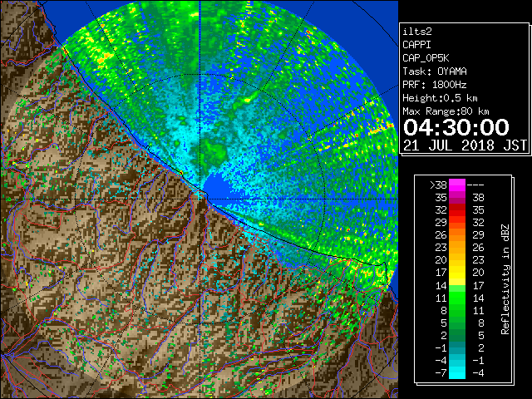The height and width of the screenshot is (399, 532).
Task: Click 'Reflectivity in dBZ' legend title
Action: click(505, 279)
